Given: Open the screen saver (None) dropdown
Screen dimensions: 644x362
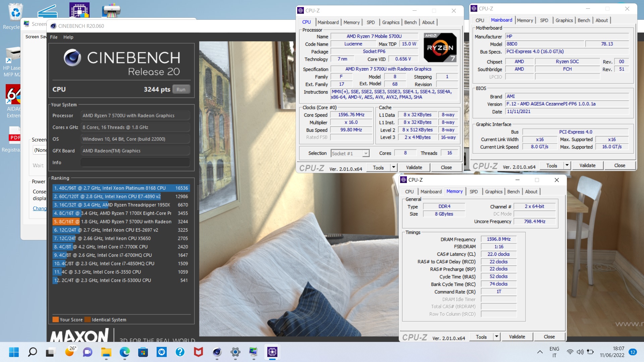Looking at the screenshot, I should pos(40,150).
